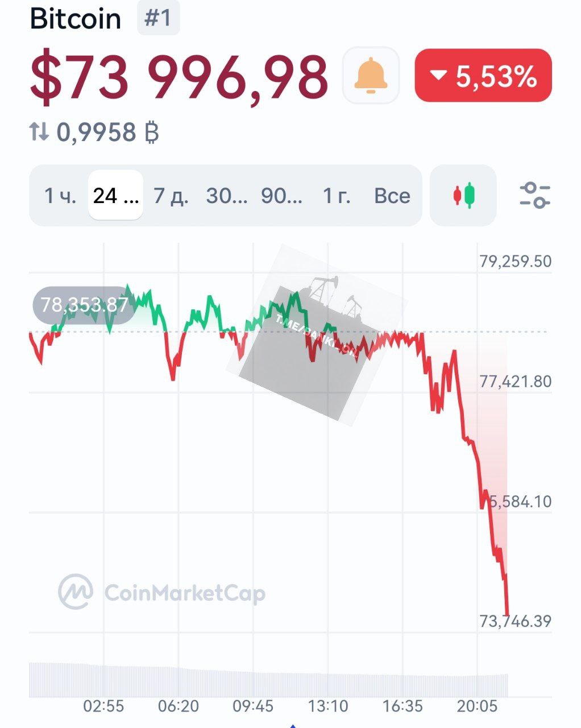Tap the $73 996,98 price
Image resolution: width=581 pixels, height=728 pixels.
(x=179, y=76)
